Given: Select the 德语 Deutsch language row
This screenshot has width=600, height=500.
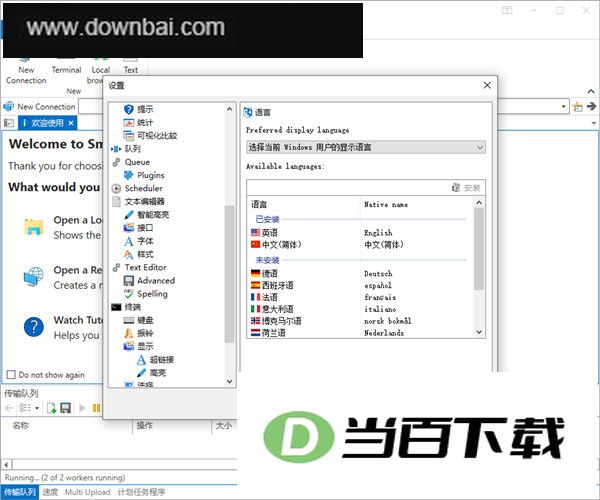Looking at the screenshot, I should tap(359, 274).
